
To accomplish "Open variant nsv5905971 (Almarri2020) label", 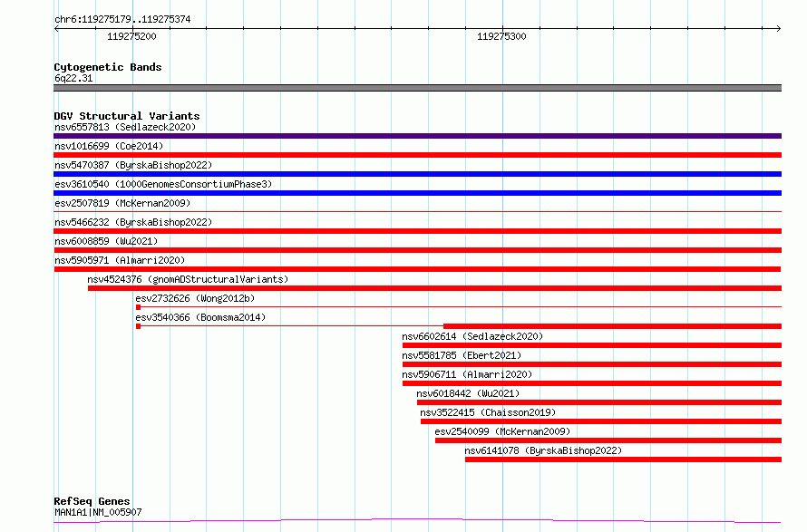I will tap(120, 260).
